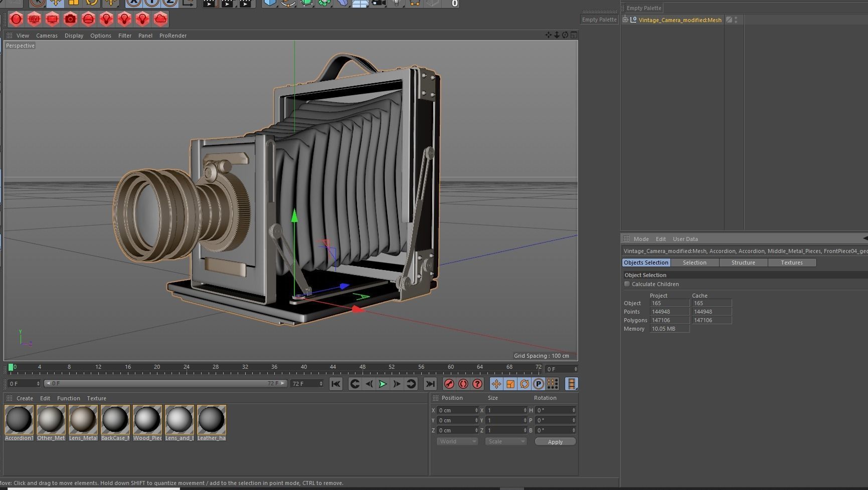Jump to previous keyframe
The height and width of the screenshot is (490, 868).
[355, 384]
